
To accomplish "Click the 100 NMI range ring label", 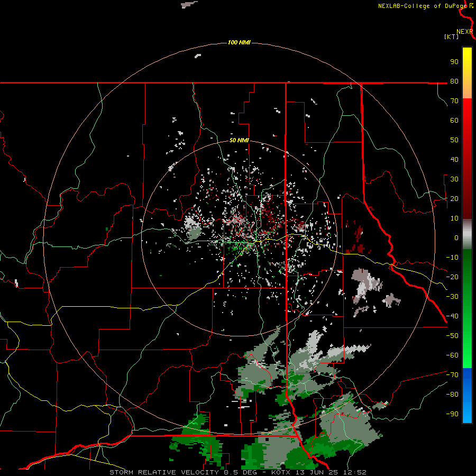I will 239,42.
